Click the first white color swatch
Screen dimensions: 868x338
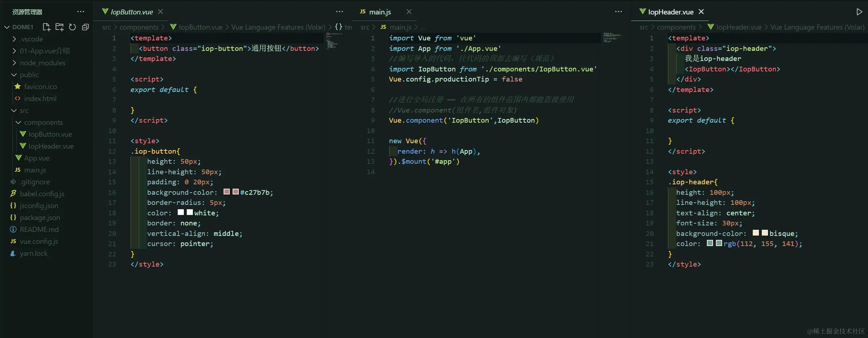pyautogui.click(x=181, y=212)
